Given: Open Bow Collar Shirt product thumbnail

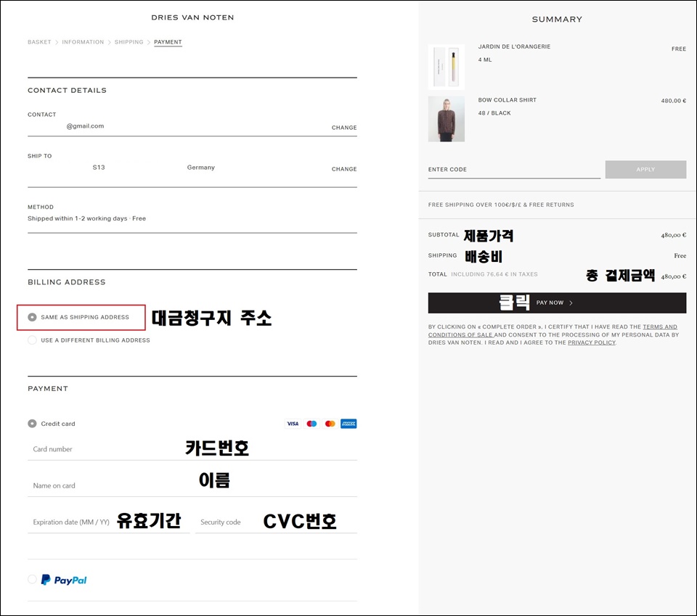Looking at the screenshot, I should (447, 119).
